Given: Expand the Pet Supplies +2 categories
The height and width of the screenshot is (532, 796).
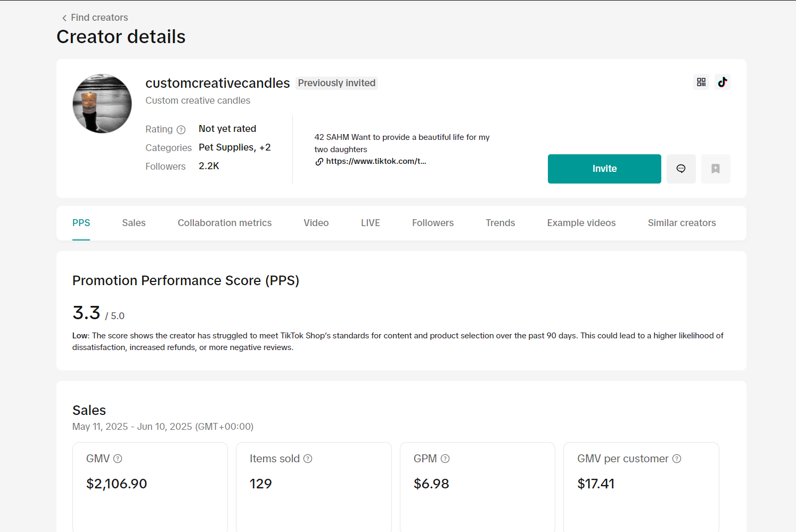Looking at the screenshot, I should pyautogui.click(x=265, y=147).
